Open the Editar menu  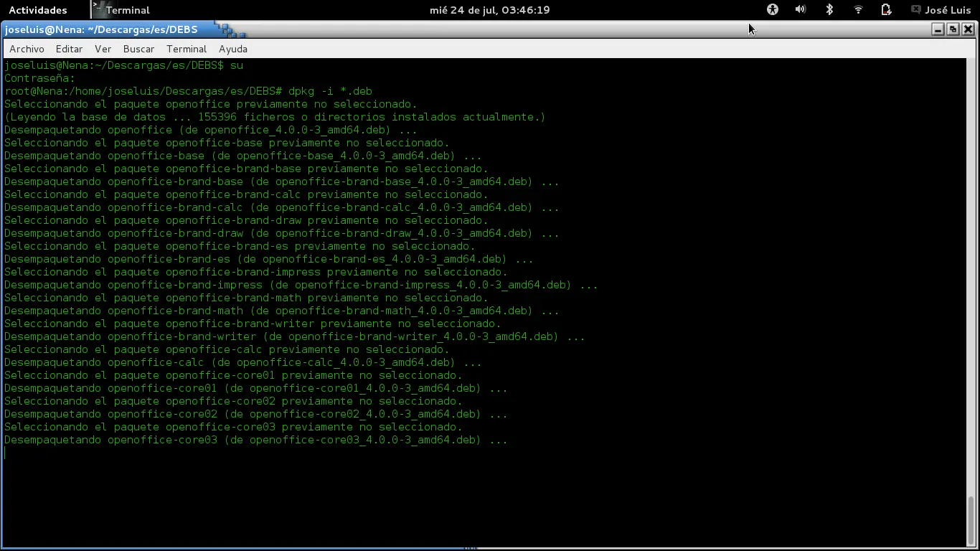69,49
